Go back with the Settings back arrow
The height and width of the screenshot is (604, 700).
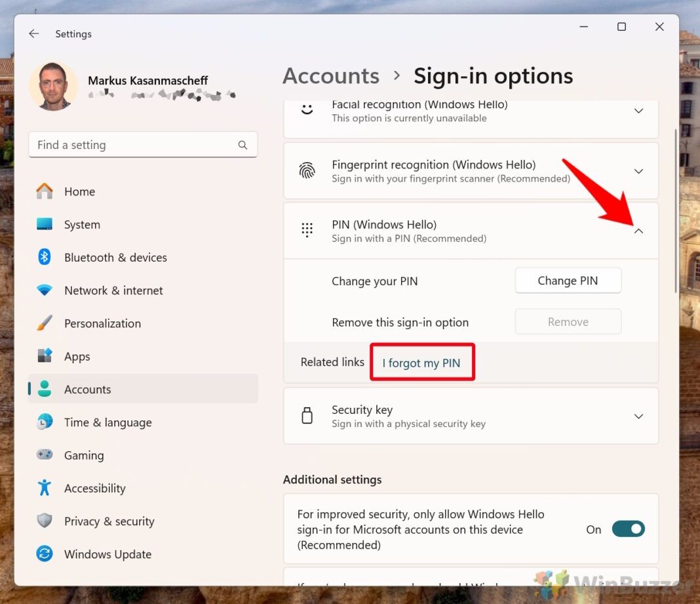click(x=34, y=33)
